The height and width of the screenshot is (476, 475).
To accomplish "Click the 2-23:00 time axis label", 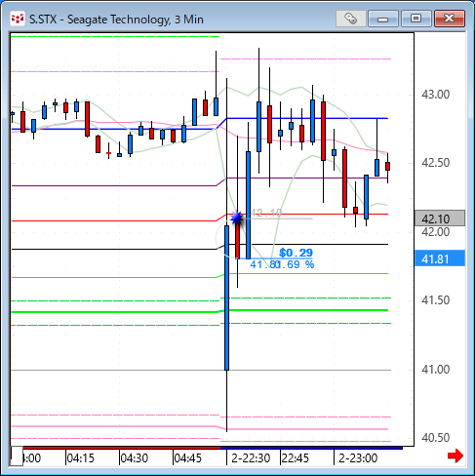I will point(358,458).
